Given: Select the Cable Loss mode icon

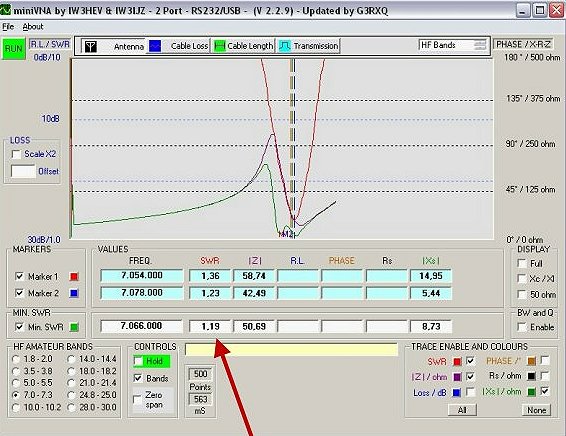Looking at the screenshot, I should pyautogui.click(x=155, y=46).
